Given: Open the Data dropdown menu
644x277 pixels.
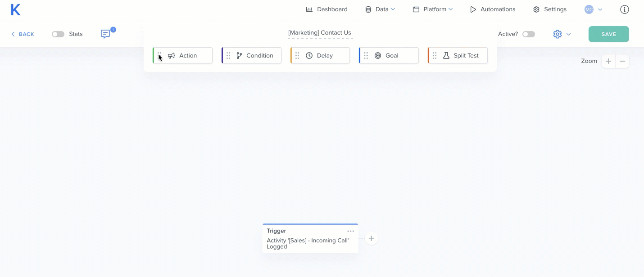Looking at the screenshot, I should click(x=380, y=9).
